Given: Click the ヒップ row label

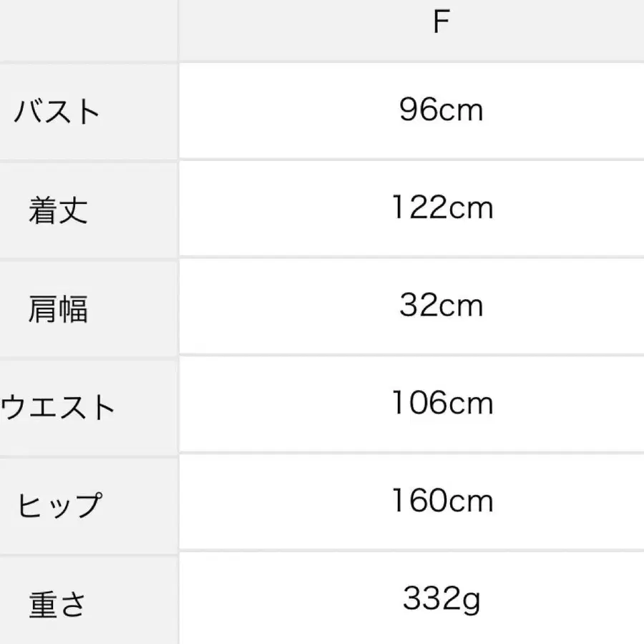Looking at the screenshot, I should [x=59, y=504].
